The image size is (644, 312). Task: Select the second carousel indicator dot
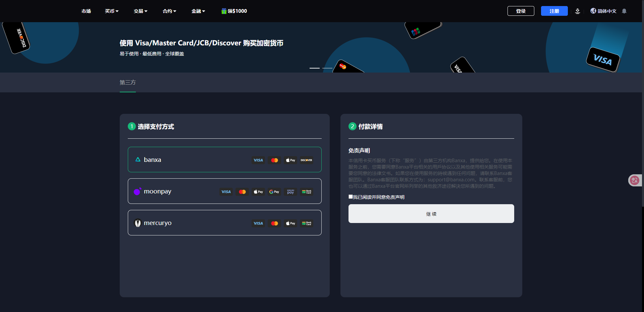pyautogui.click(x=327, y=68)
